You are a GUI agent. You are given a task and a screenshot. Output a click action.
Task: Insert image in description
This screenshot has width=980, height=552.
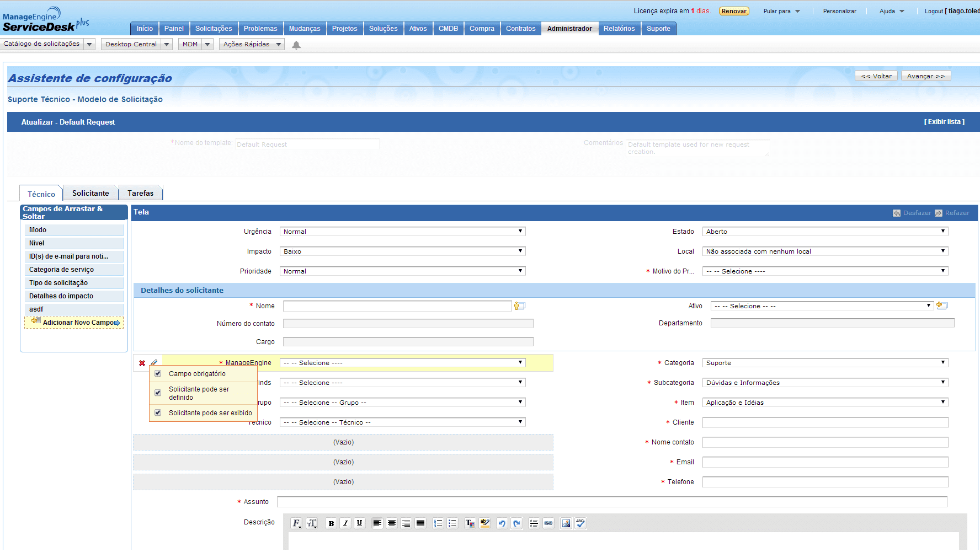(x=566, y=523)
